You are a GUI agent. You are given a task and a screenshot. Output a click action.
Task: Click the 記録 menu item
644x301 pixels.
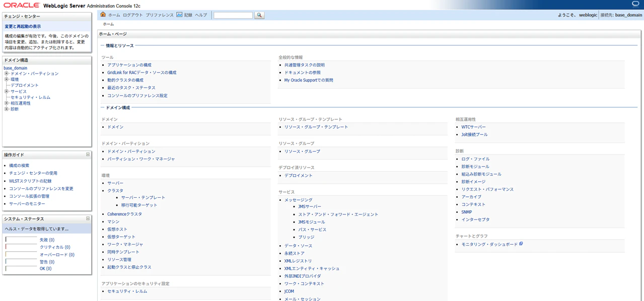(188, 15)
